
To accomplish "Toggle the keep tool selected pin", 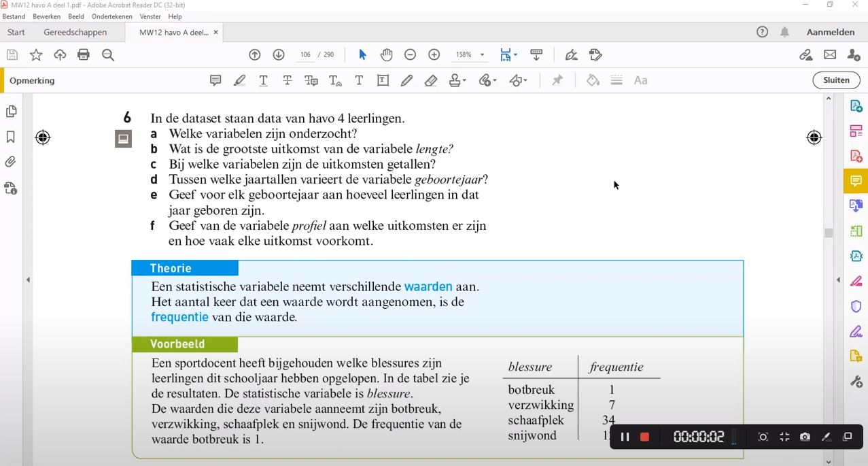I will pos(557,80).
